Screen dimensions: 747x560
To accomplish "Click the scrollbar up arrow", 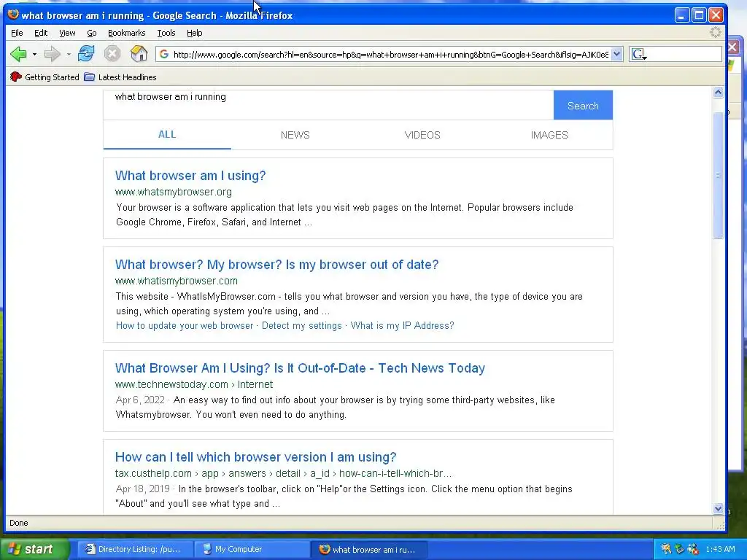I will click(719, 93).
